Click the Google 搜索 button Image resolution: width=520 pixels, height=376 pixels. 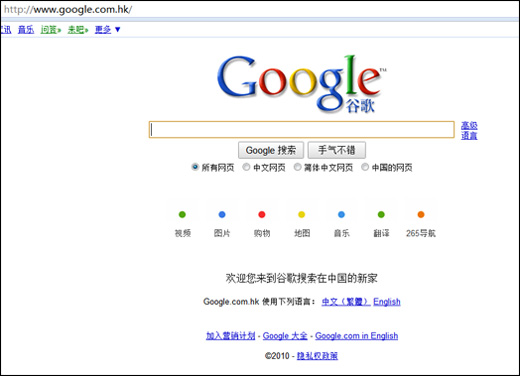pos(271,150)
